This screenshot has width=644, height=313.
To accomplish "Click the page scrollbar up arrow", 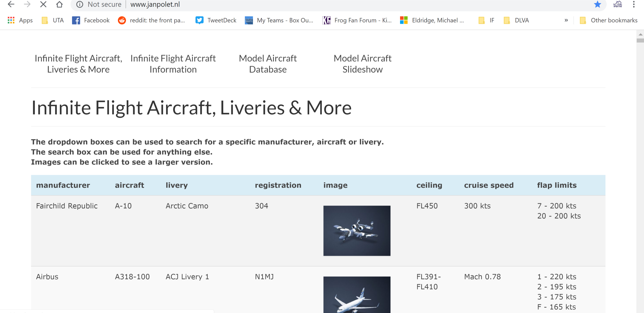I will click(x=640, y=34).
